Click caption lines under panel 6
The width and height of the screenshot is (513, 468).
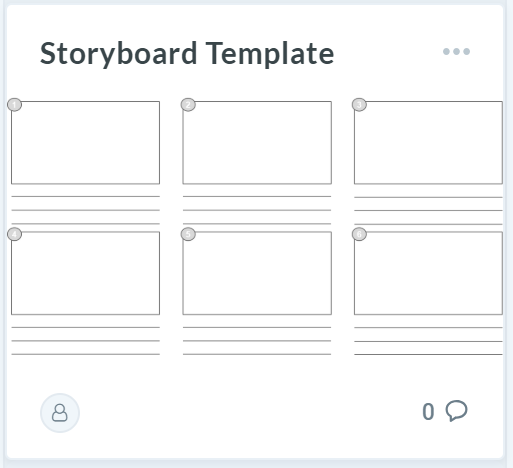tap(428, 341)
